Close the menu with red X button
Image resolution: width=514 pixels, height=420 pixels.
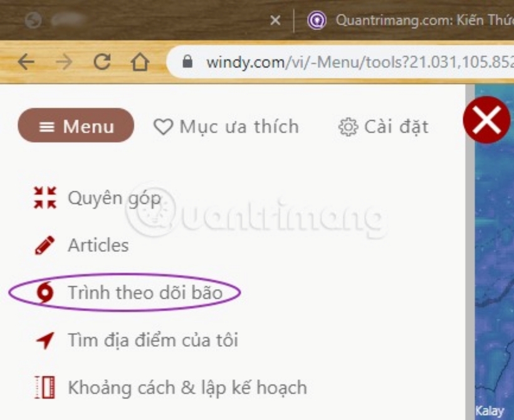(486, 120)
